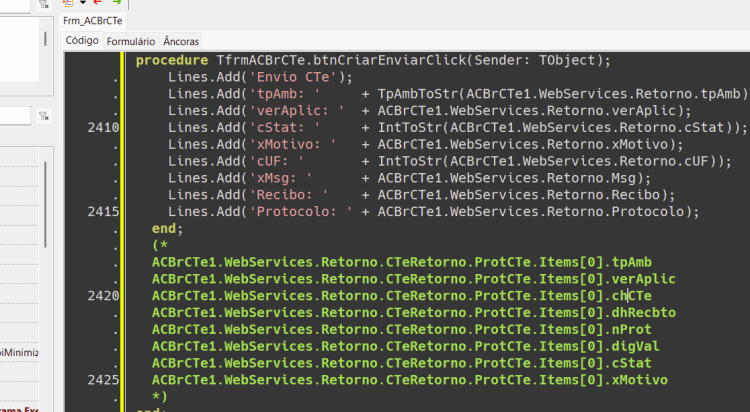
Task: Click 'Retorno.xMotivo' in the Lines.Add call
Action: pos(607,145)
